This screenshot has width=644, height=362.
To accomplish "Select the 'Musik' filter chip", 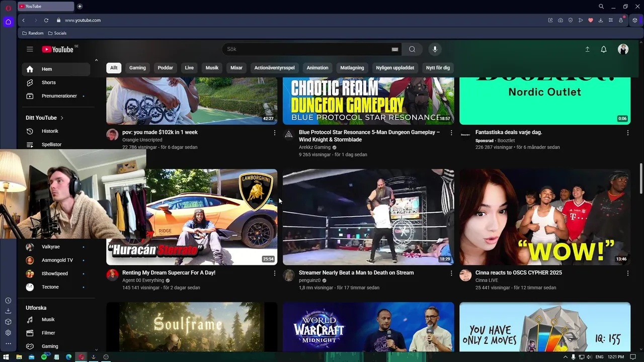I will pos(212,68).
